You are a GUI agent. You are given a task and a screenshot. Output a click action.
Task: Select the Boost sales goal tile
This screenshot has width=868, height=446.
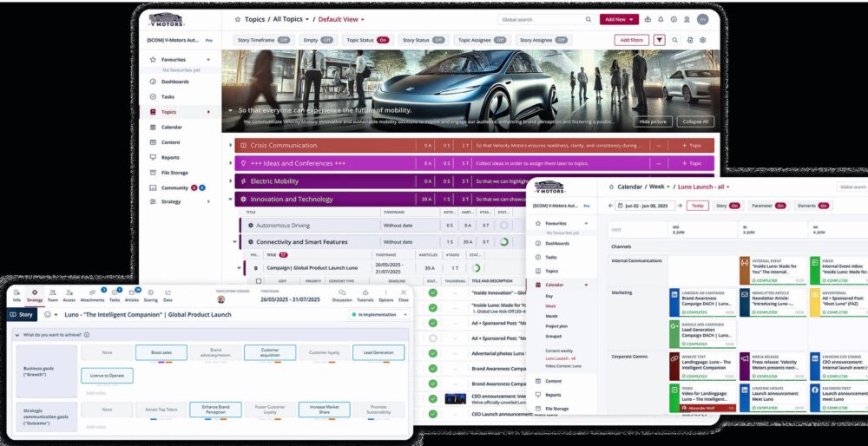point(161,352)
